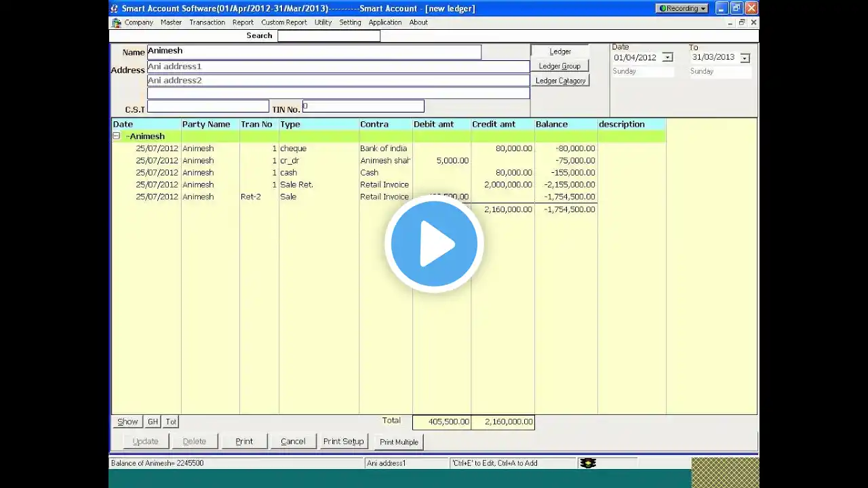Click the Print button
868x488 pixels.
click(x=244, y=441)
